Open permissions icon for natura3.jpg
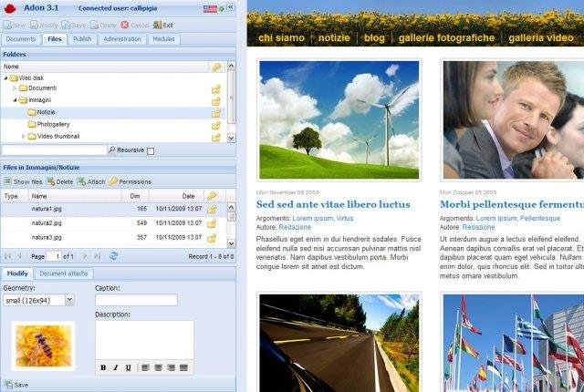Screen dimensions: 584x392 tap(212, 238)
